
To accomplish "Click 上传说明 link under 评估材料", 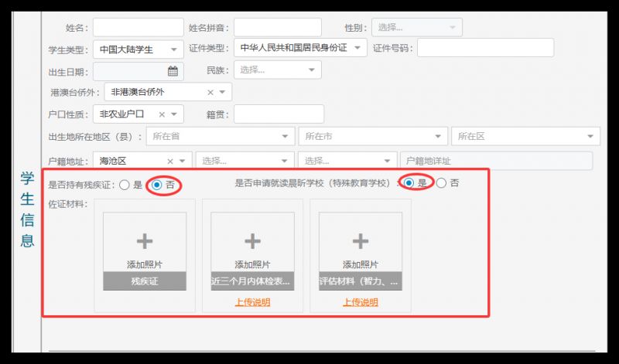I will 361,302.
